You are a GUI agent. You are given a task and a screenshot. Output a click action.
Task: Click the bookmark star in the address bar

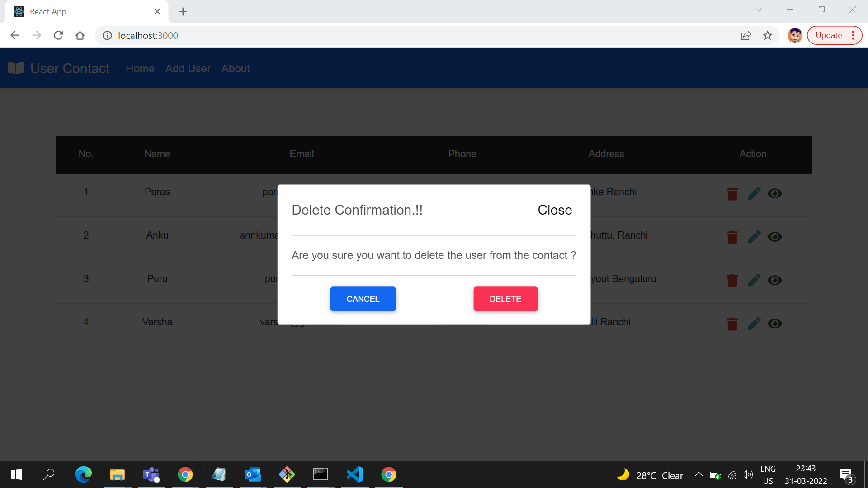(768, 35)
